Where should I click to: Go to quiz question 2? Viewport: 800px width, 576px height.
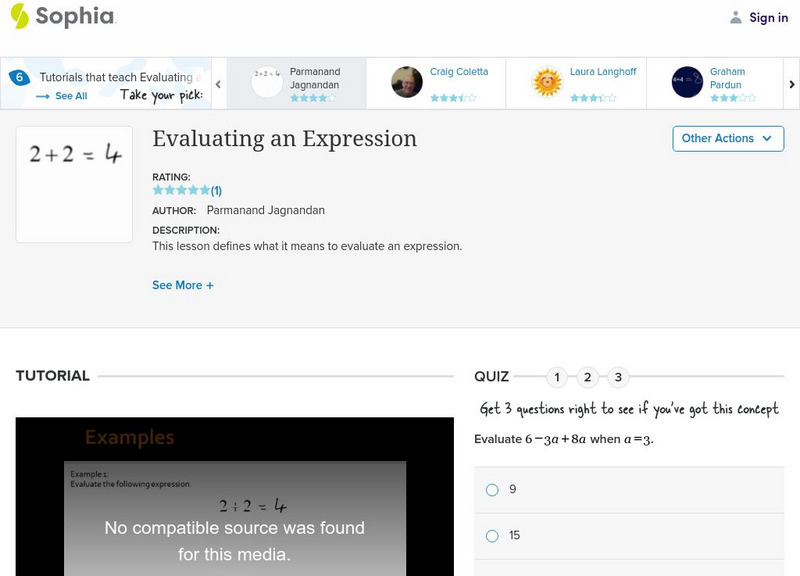pos(588,377)
